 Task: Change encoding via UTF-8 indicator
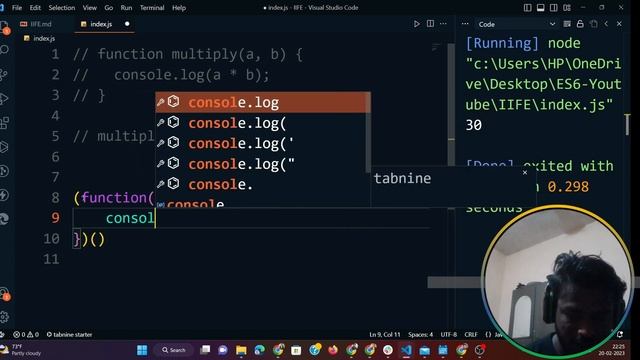tap(449, 335)
